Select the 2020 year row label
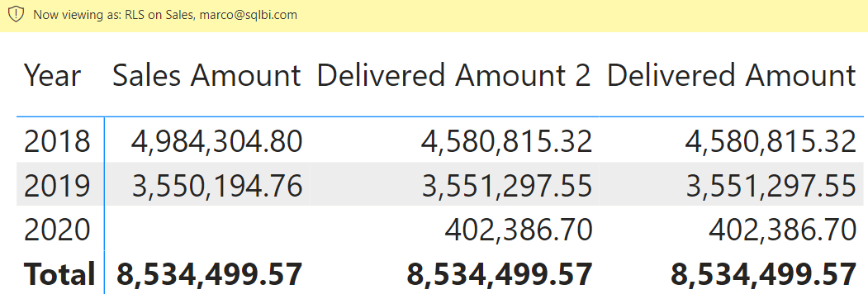The image size is (868, 299). coord(56,230)
